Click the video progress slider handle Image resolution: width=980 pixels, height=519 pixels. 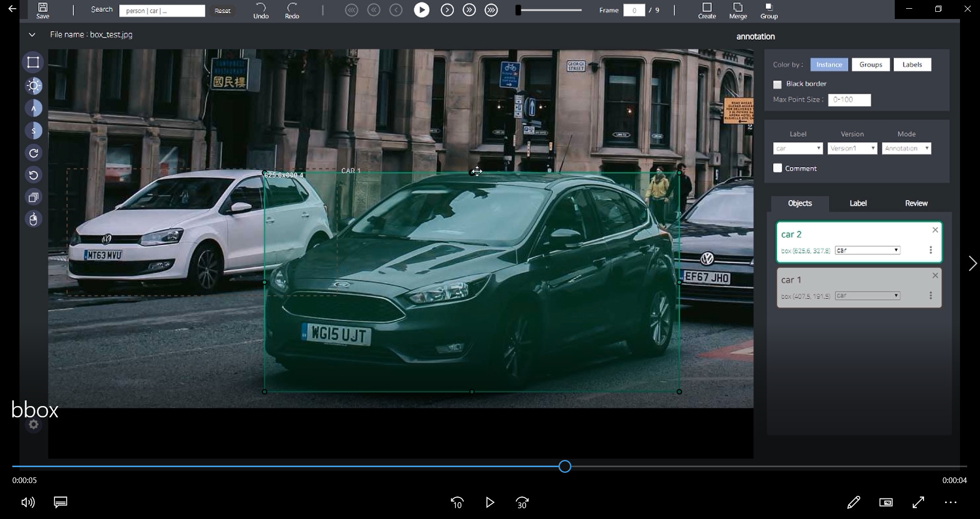(x=565, y=466)
